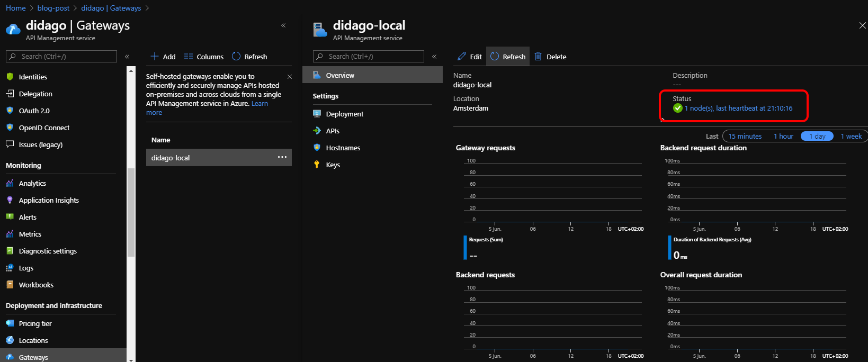Viewport: 868px width, 362px height.
Task: Open Deployment settings icon
Action: point(317,114)
